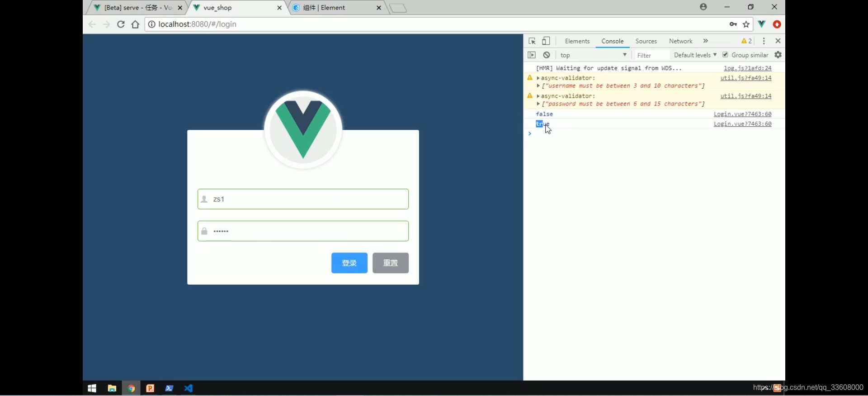View site information icon
Image resolution: width=868 pixels, height=396 pixels.
pos(152,24)
